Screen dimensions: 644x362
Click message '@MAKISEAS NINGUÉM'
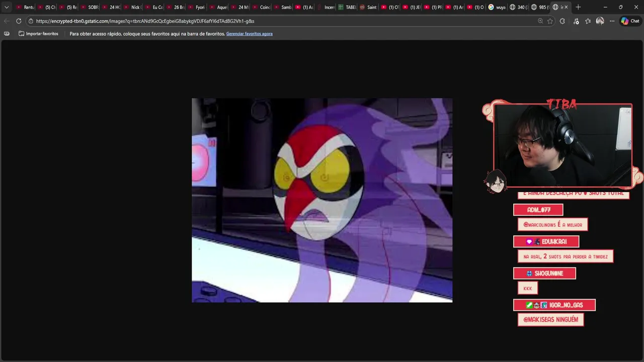[550, 319]
